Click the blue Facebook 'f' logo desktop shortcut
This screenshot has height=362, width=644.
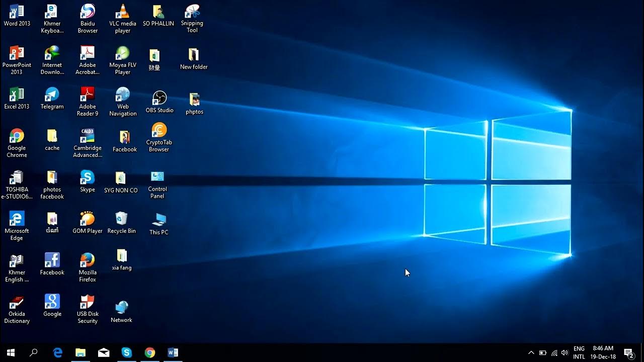[52, 264]
